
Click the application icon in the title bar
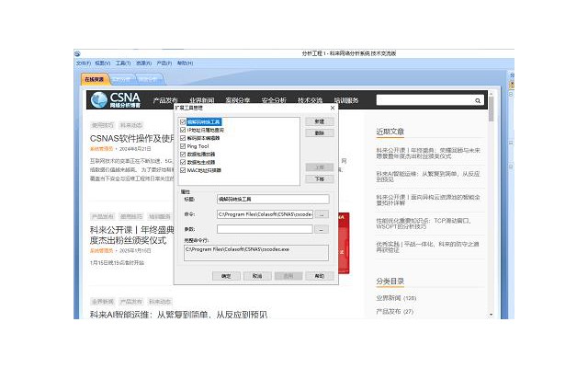click(77, 53)
